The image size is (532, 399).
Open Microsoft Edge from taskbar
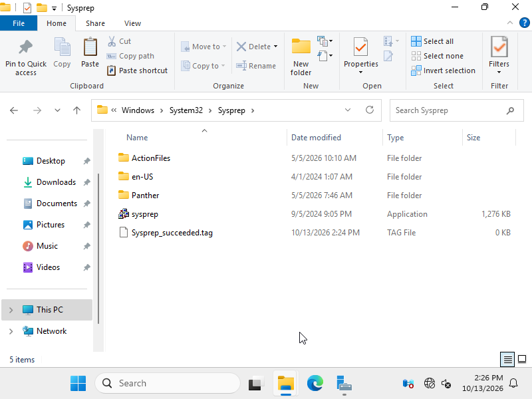click(x=315, y=384)
